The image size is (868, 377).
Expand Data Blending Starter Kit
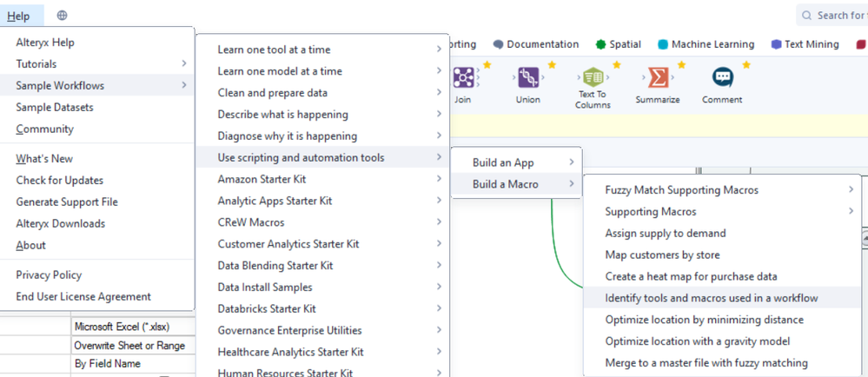(x=322, y=265)
